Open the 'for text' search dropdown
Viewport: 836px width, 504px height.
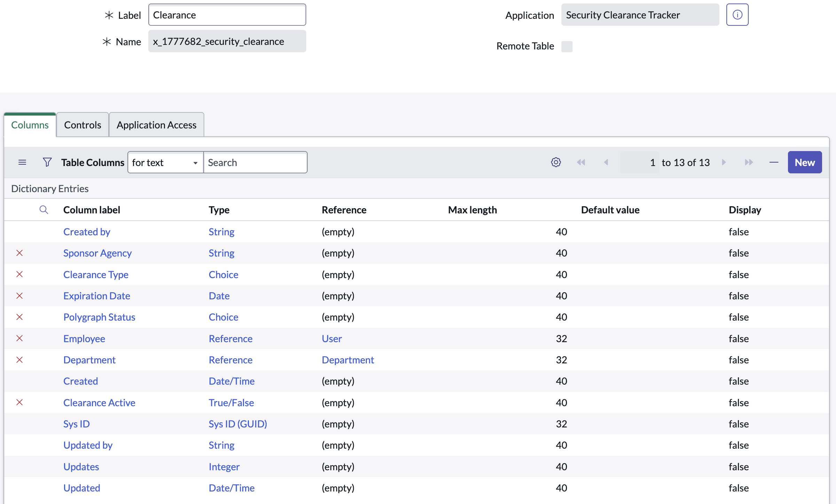point(165,163)
